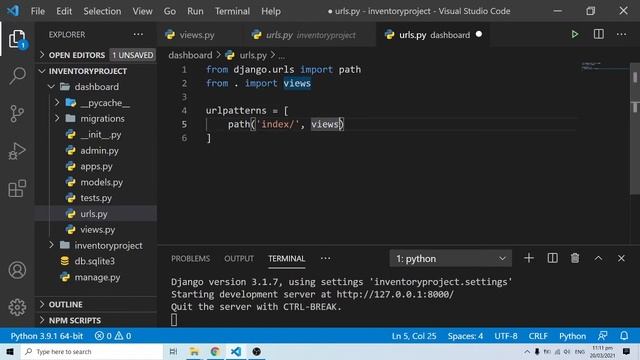Click the VS Code taskbar icon
640x360 pixels.
pos(236,351)
